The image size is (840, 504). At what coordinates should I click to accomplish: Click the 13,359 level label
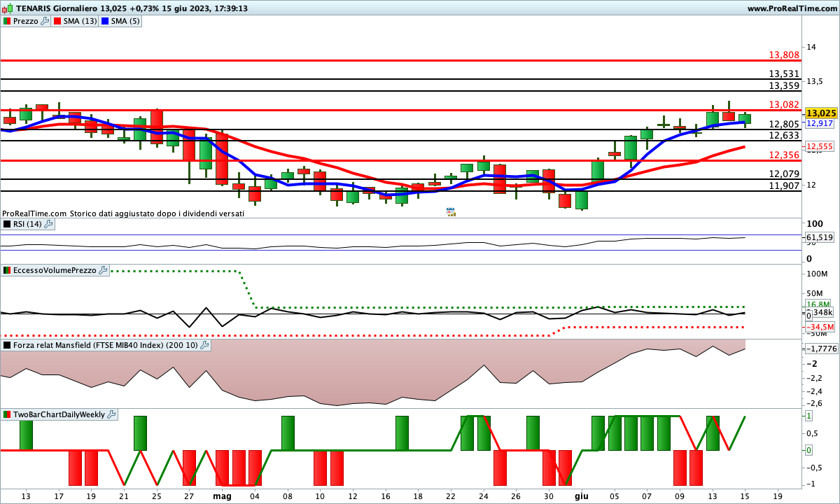click(x=784, y=85)
